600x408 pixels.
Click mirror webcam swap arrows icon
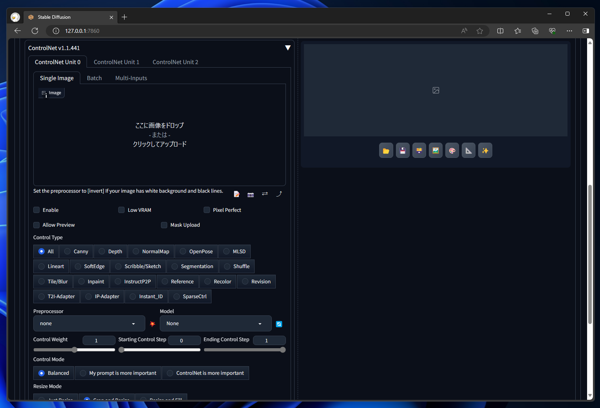[265, 194]
